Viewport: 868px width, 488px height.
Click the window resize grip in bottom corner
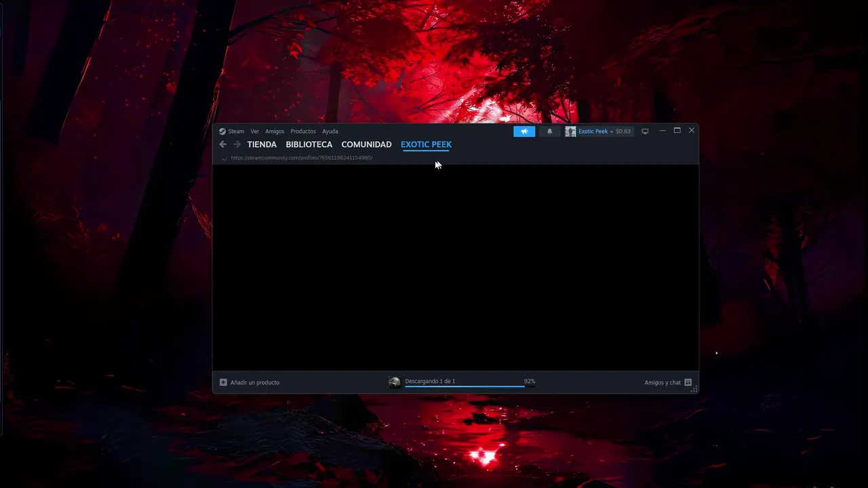pos(694,390)
